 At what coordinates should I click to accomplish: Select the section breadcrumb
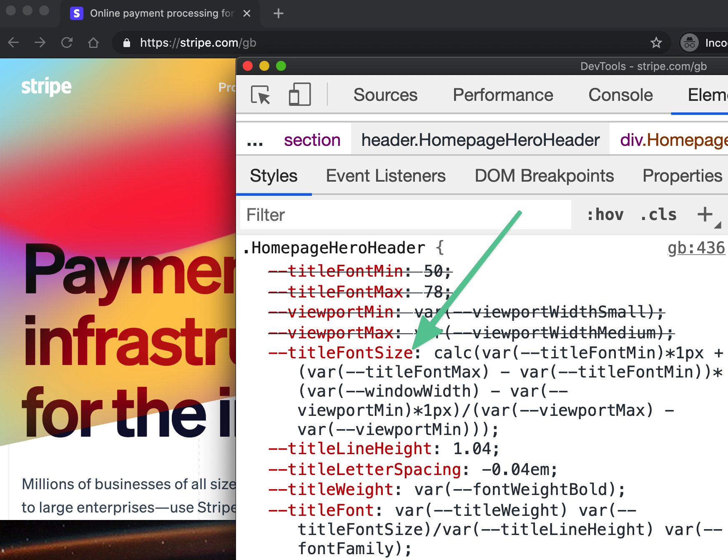click(x=312, y=140)
